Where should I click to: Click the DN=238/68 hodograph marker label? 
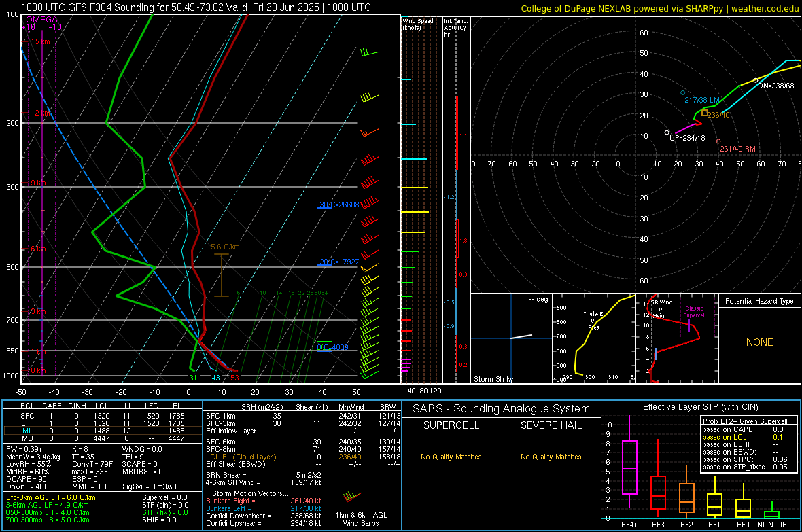coord(776,86)
